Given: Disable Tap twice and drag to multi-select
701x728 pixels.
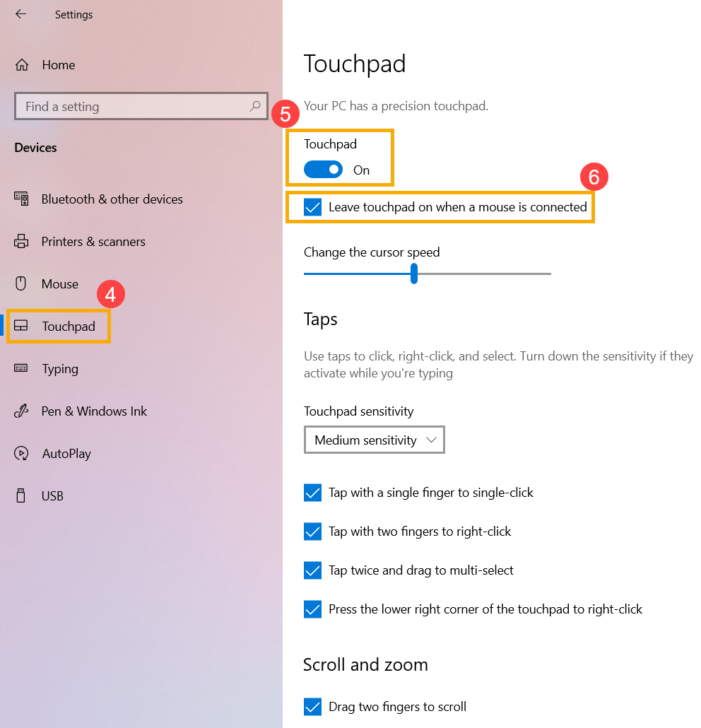Looking at the screenshot, I should click(312, 570).
